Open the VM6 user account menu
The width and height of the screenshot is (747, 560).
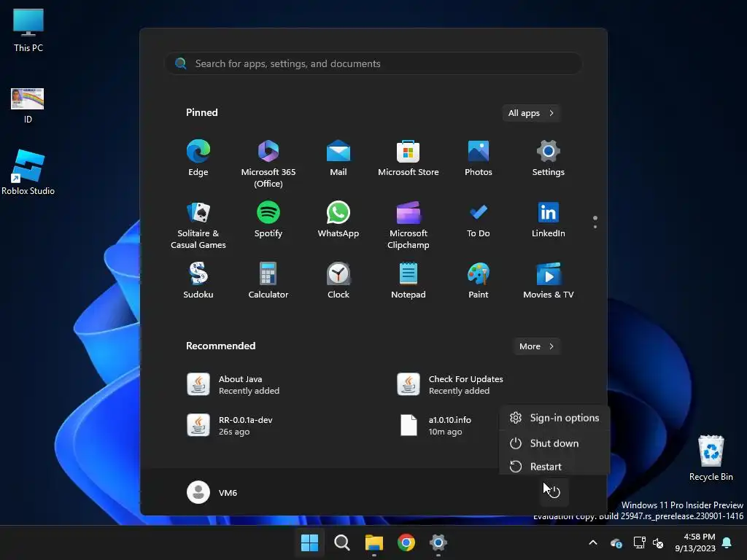click(x=212, y=492)
